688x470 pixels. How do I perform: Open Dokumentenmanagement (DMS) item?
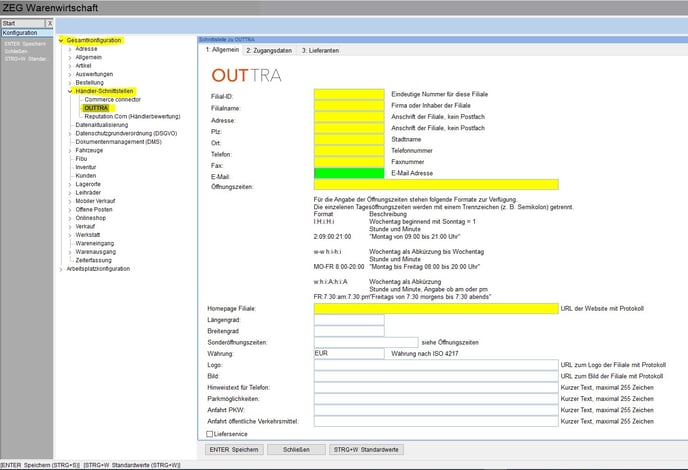pos(118,142)
